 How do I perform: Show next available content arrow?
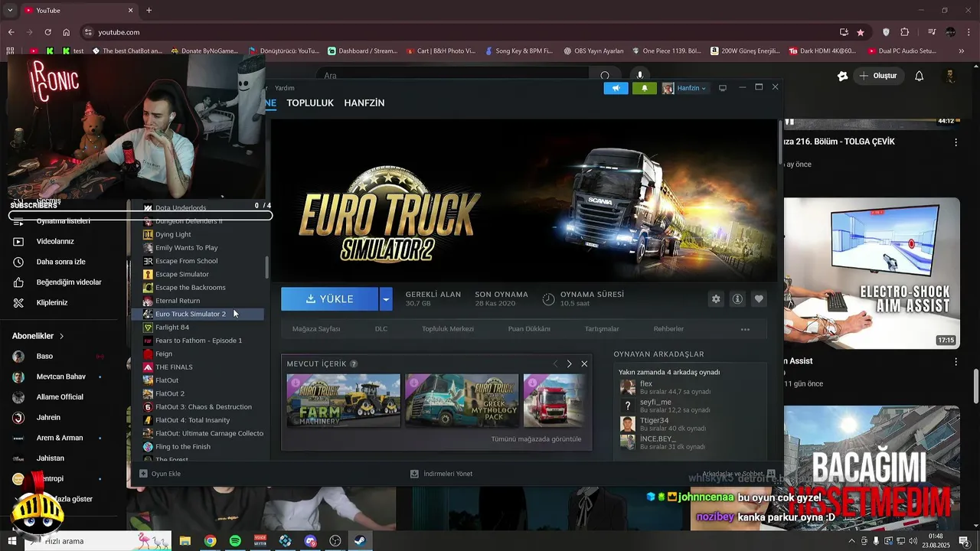[x=569, y=364]
